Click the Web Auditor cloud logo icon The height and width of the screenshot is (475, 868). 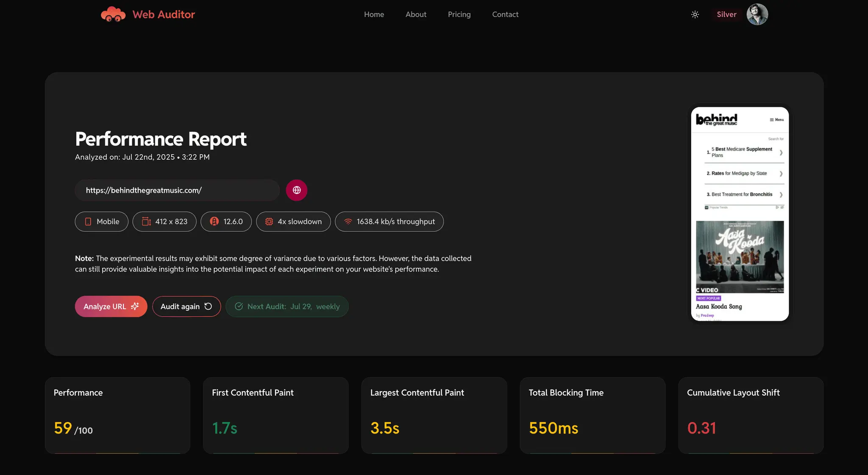click(x=113, y=14)
